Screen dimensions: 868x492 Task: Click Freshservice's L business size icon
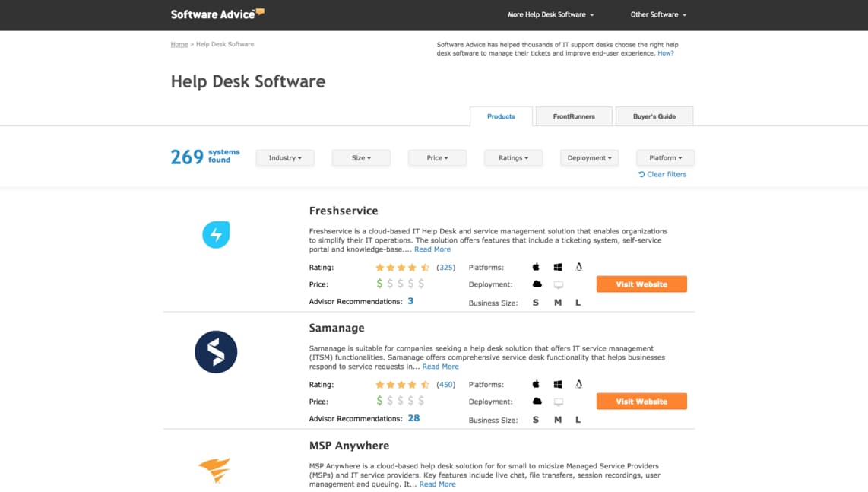click(578, 303)
